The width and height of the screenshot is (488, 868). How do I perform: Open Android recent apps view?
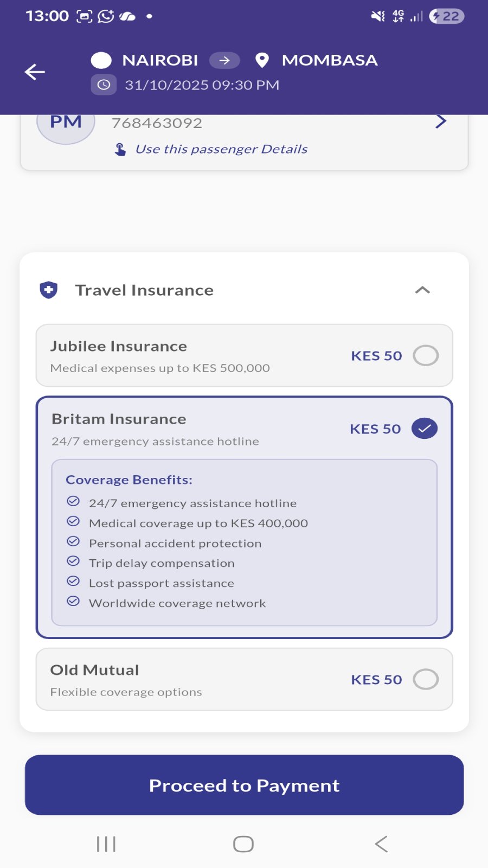point(106,844)
